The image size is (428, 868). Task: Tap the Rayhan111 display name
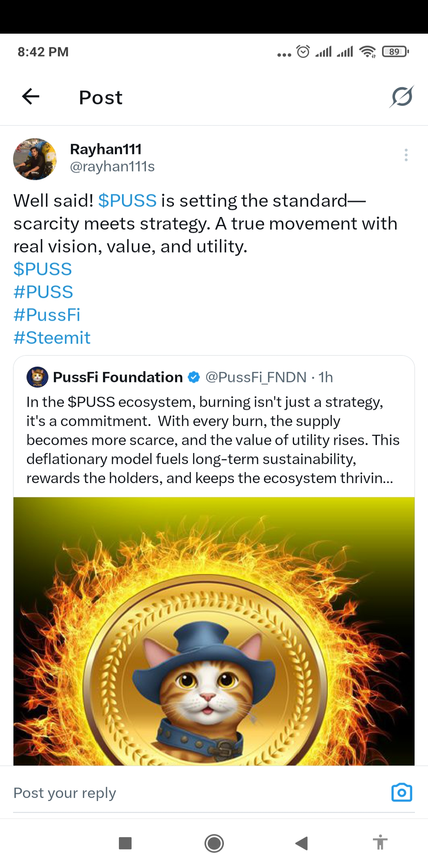[106, 149]
